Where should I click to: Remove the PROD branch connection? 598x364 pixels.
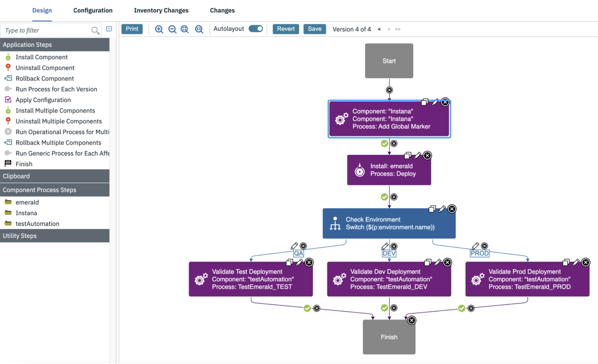[484, 246]
